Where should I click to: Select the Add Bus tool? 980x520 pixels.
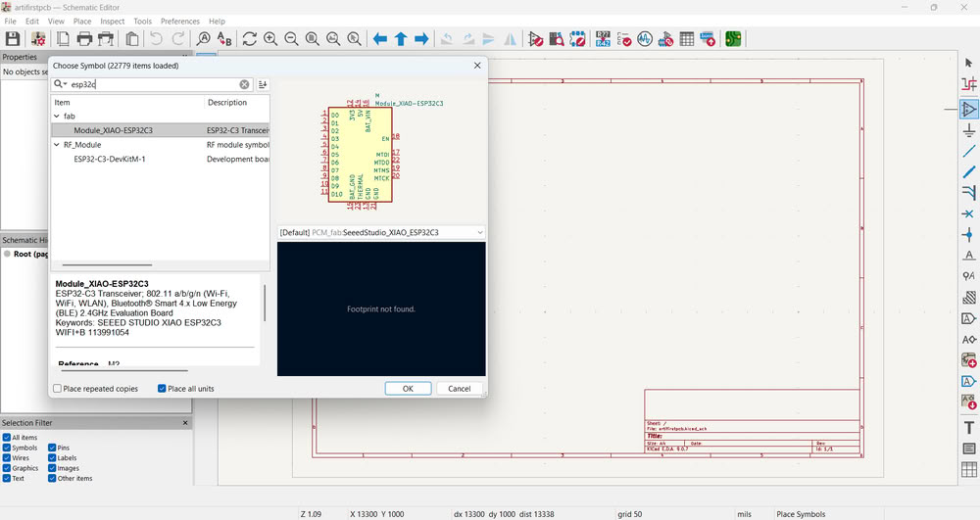click(969, 171)
